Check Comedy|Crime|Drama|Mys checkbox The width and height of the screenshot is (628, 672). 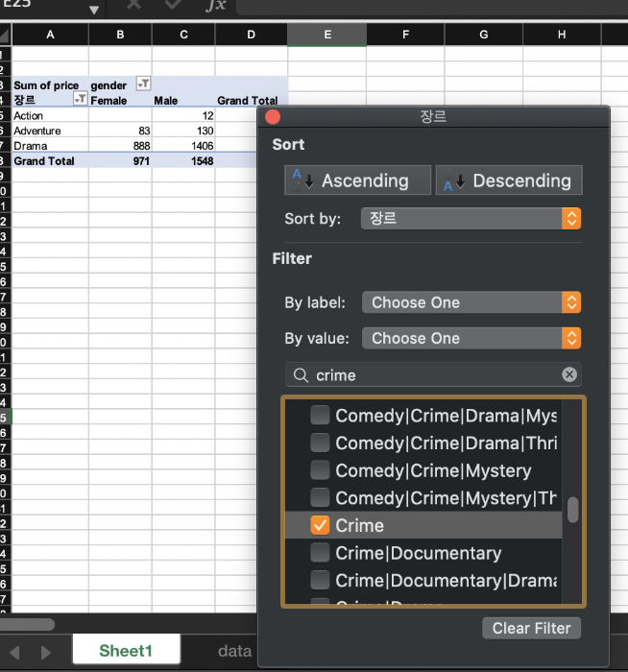point(320,416)
